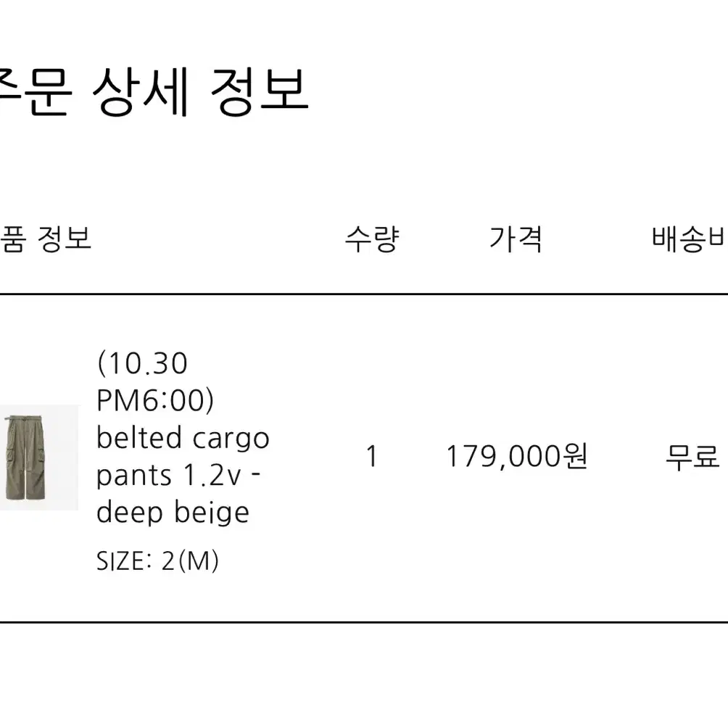This screenshot has height=728, width=728.
Task: Click the 'belted cargo' product name line
Action: click(183, 438)
